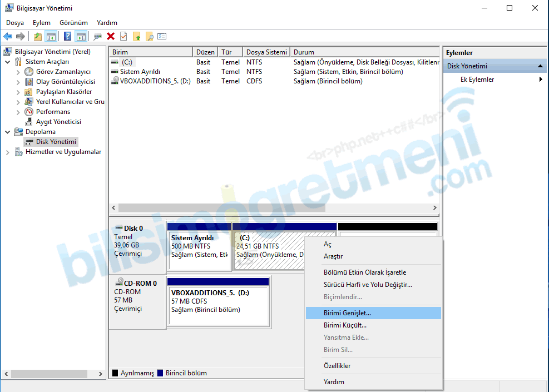Click the checklist settings toolbar icon

(x=162, y=37)
